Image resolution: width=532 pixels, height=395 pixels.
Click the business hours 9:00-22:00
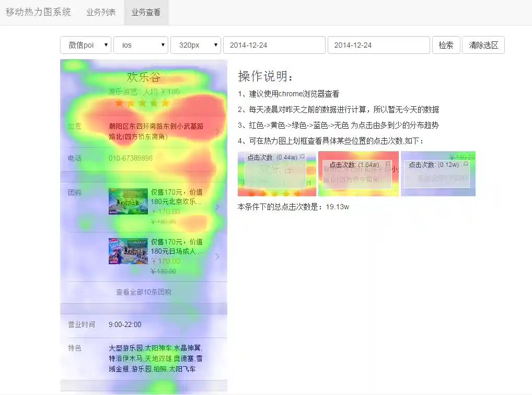click(x=125, y=324)
